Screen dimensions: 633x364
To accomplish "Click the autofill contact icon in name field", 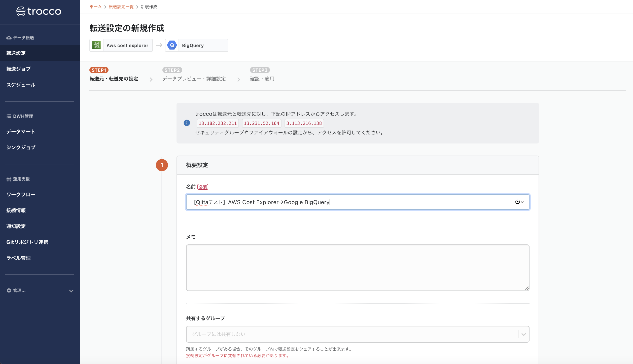I will [519, 202].
